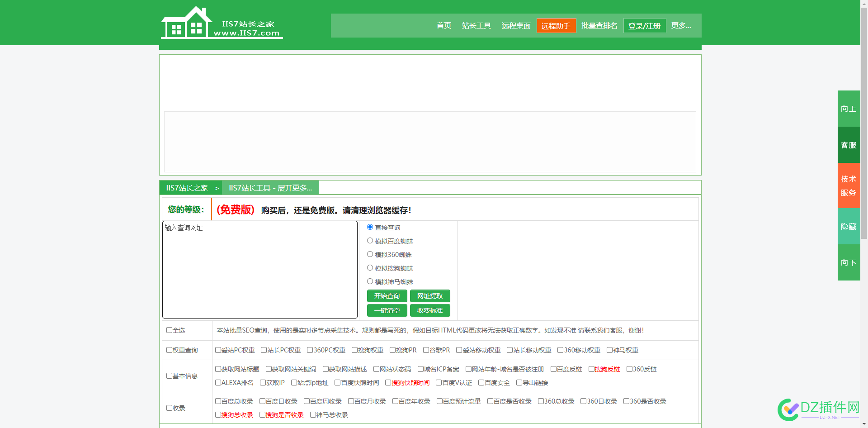Screen dimensions: 868x428
Task: Tick the red 搜狗反链 checkbox
Action: coord(591,369)
